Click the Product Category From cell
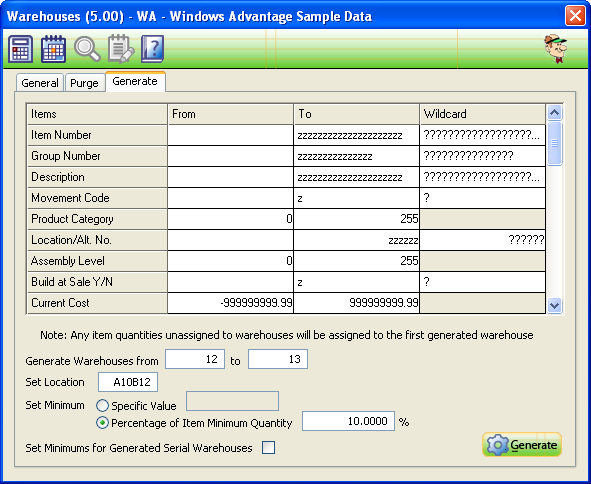The width and height of the screenshot is (591, 484). 230,219
